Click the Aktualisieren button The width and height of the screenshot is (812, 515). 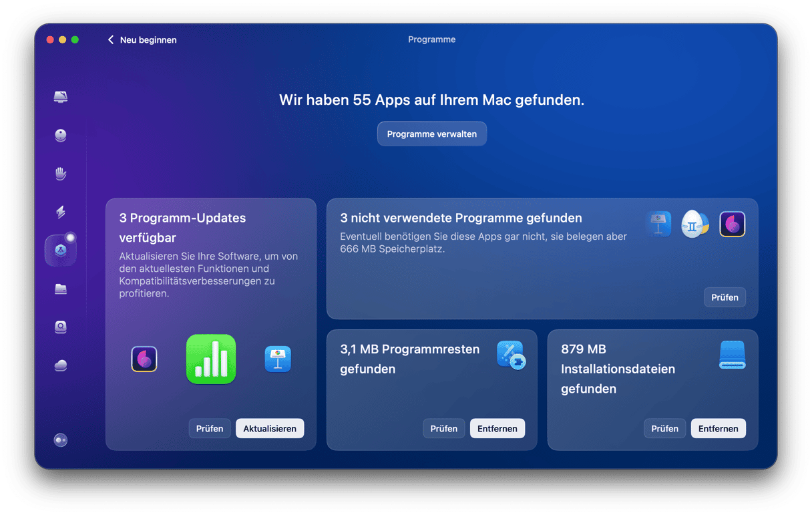click(x=270, y=428)
